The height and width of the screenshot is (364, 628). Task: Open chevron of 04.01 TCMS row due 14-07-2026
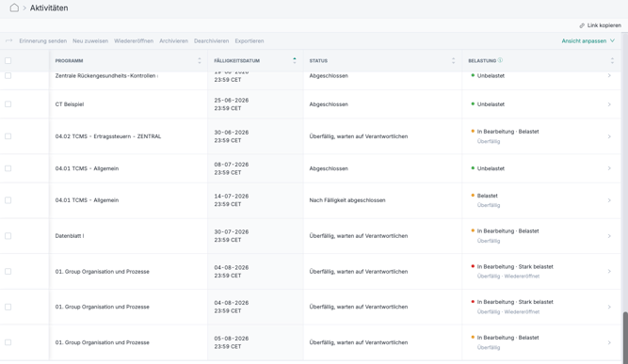point(609,200)
